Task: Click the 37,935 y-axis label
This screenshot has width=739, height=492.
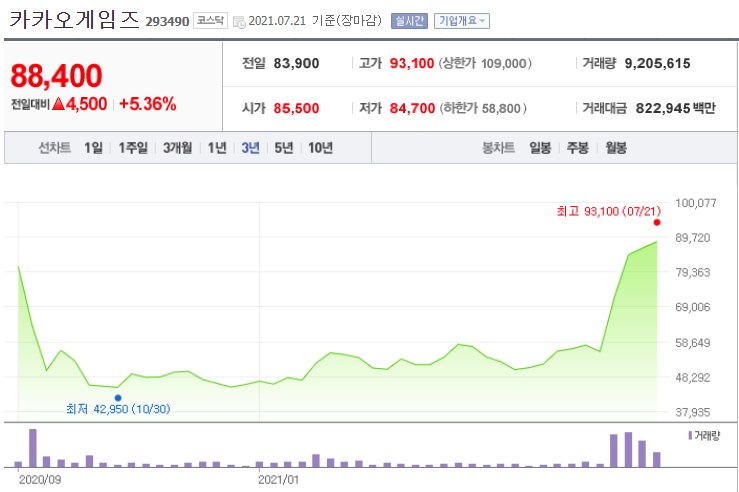Action: pyautogui.click(x=692, y=412)
